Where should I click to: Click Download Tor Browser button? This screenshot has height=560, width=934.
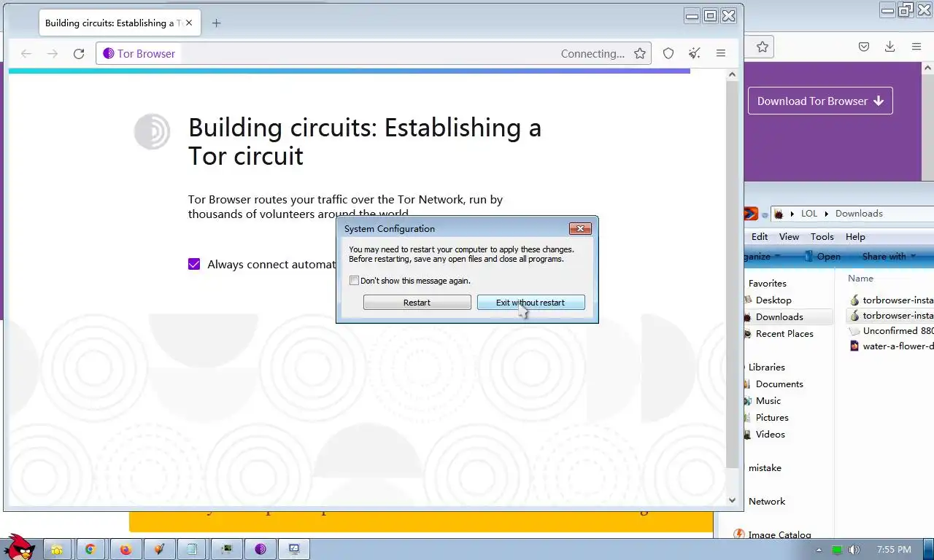tap(820, 101)
